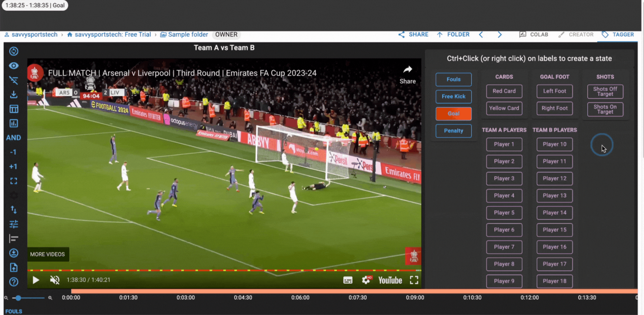Click the Share arrow on video

click(408, 75)
